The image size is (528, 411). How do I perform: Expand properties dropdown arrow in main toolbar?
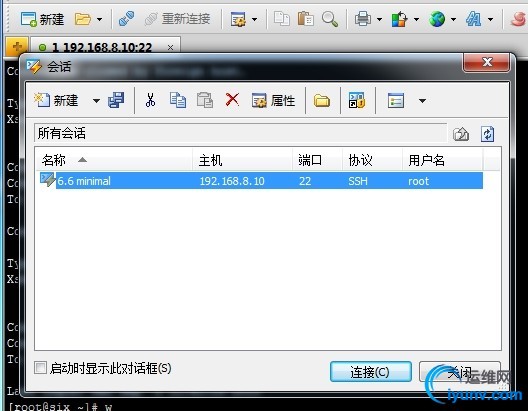255,20
